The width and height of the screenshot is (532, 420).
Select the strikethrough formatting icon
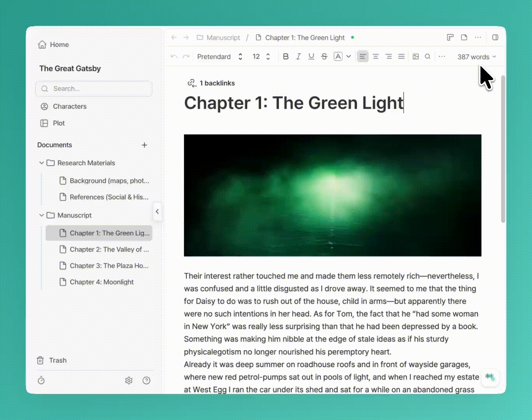tap(324, 56)
